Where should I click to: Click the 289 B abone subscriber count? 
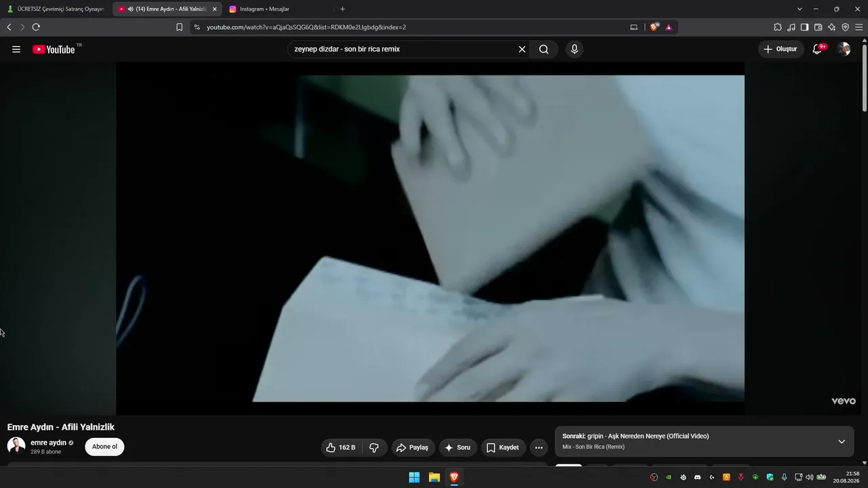(45, 452)
